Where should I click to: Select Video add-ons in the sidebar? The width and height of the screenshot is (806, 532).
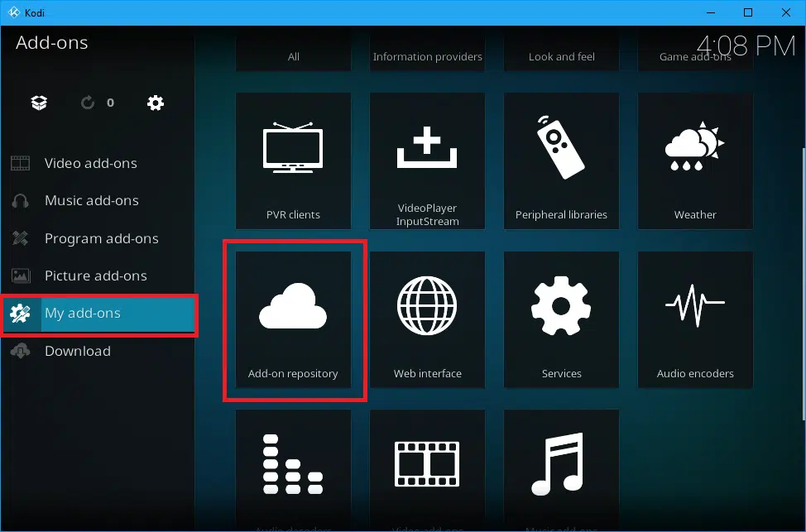tap(91, 163)
